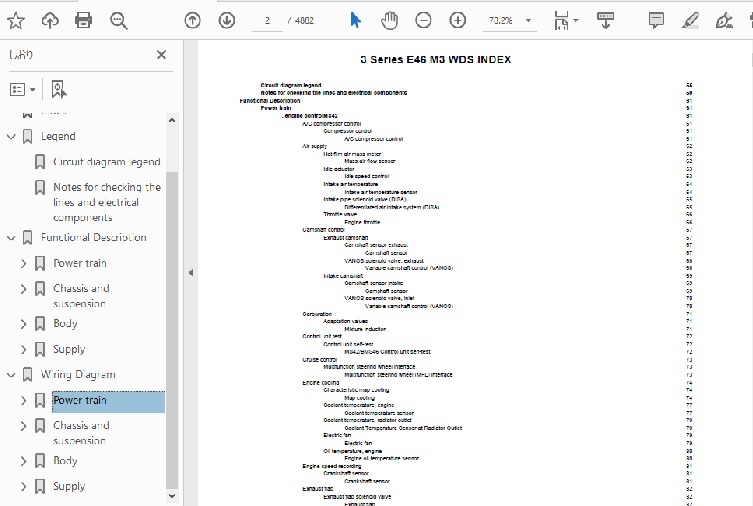The height and width of the screenshot is (506, 753).
Task: Open the Circuit diagram legend bookmark
Action: (107, 162)
